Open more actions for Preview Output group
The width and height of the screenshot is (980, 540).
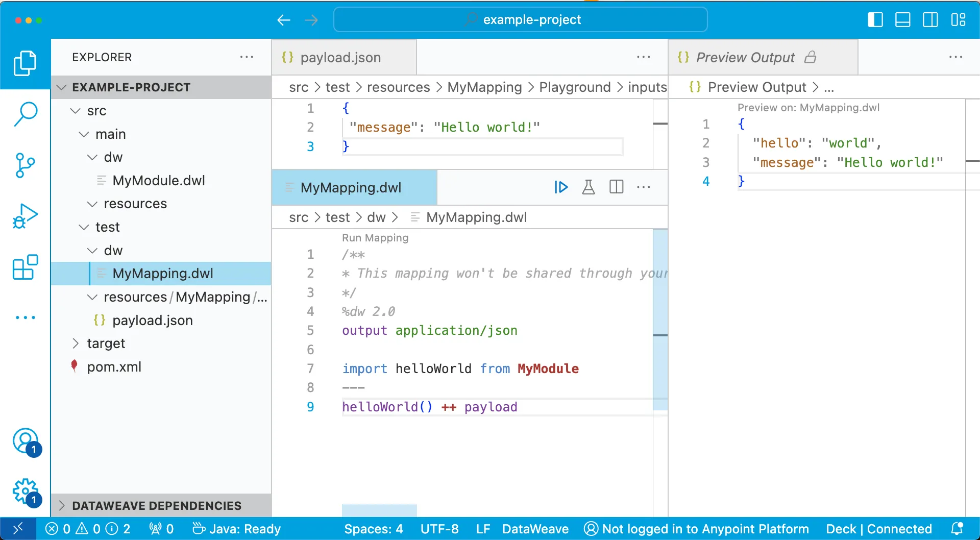(955, 57)
